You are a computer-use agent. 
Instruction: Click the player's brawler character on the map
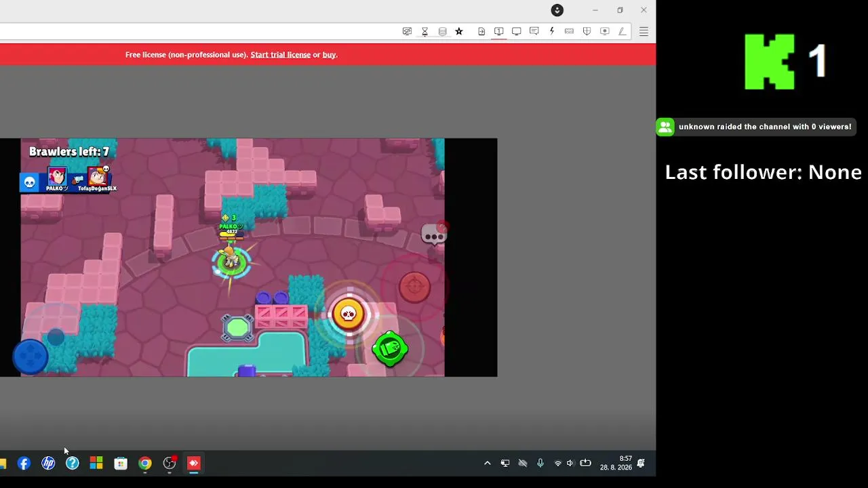(x=231, y=260)
